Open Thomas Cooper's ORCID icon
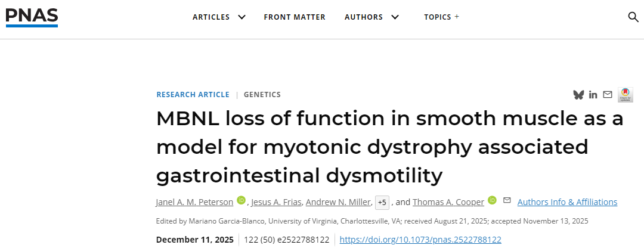This screenshot has height=248, width=644. [493, 201]
